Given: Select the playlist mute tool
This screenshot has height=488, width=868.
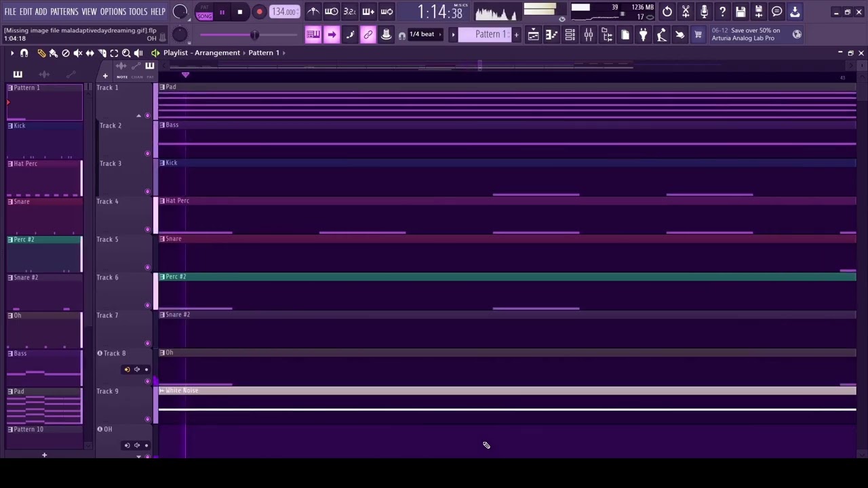Looking at the screenshot, I should point(78,53).
